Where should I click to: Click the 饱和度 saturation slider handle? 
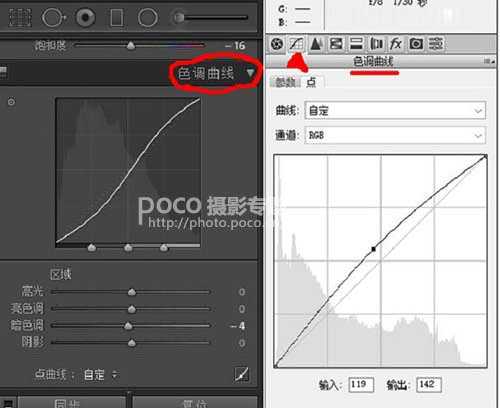[131, 46]
